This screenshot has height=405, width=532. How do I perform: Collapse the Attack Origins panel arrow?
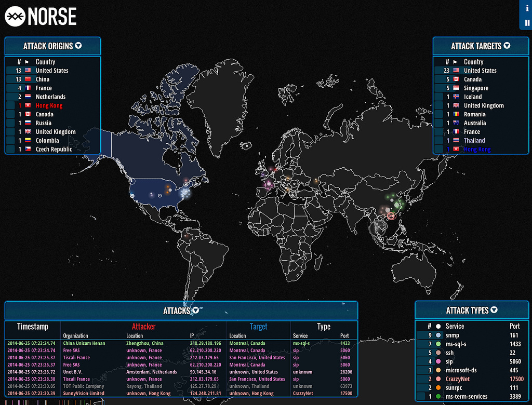tap(78, 46)
